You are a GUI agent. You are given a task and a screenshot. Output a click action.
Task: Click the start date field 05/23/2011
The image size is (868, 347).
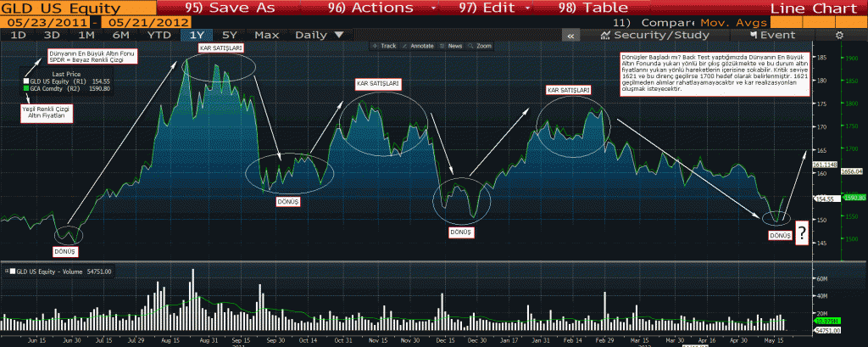pos(39,21)
